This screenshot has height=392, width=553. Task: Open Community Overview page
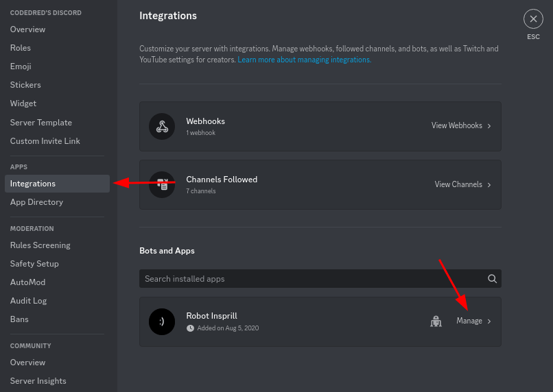point(27,363)
